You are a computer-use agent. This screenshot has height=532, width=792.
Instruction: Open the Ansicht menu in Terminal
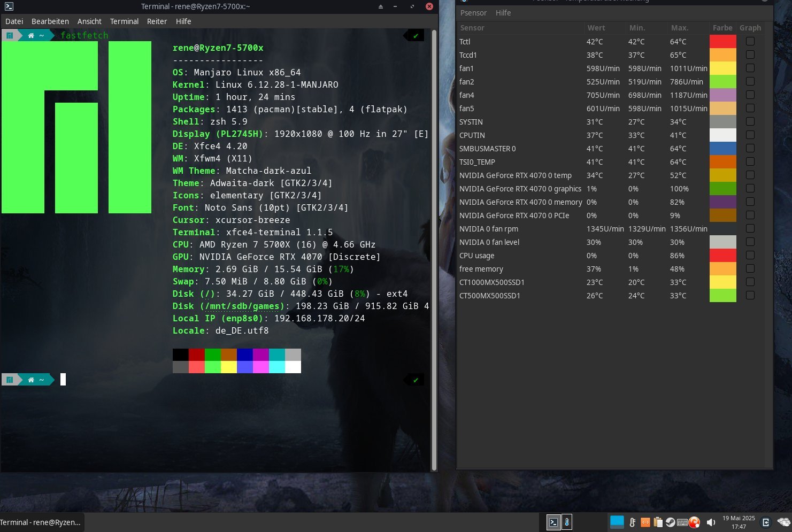[x=89, y=21]
